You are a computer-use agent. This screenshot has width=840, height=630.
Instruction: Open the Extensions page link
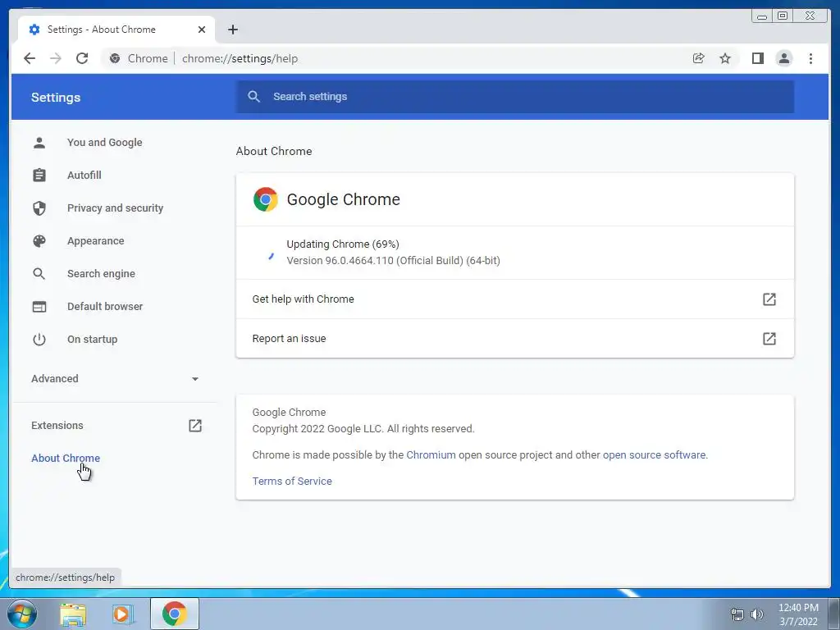57,426
